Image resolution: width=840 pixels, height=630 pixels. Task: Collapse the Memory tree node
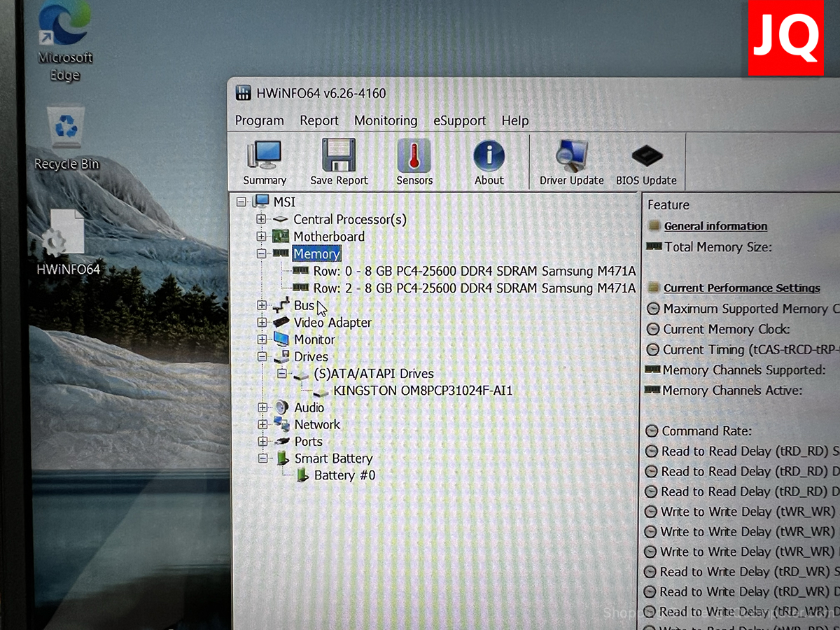click(261, 253)
